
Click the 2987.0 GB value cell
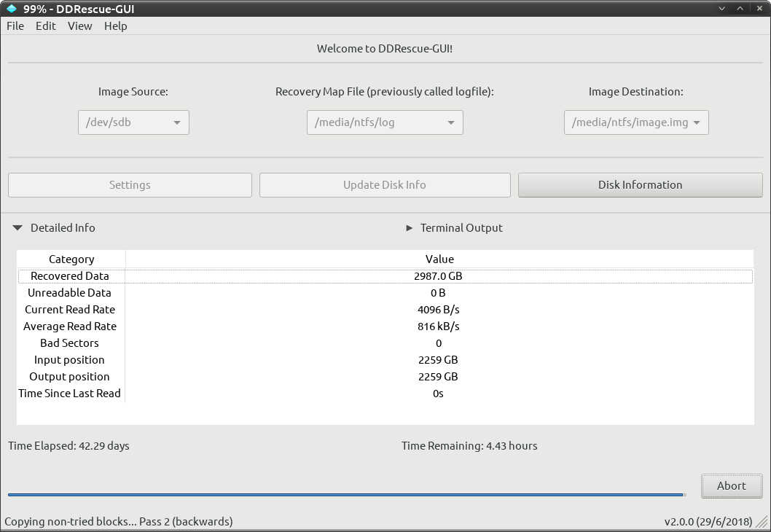click(x=438, y=276)
